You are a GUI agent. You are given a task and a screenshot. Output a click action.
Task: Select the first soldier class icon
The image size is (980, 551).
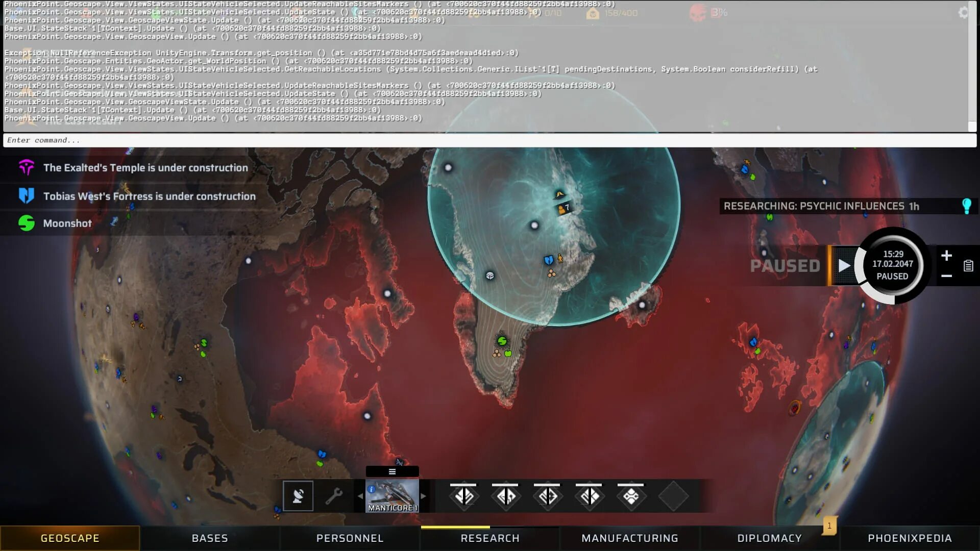pos(463,496)
